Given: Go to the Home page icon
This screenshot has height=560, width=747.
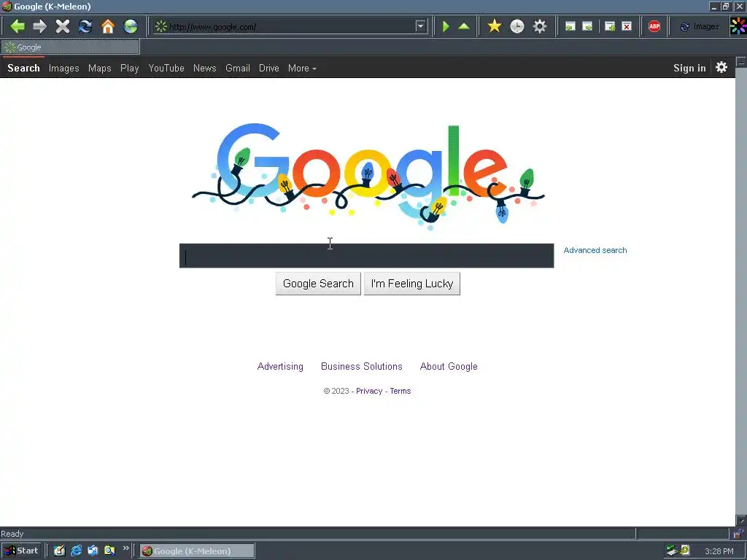Looking at the screenshot, I should (108, 26).
